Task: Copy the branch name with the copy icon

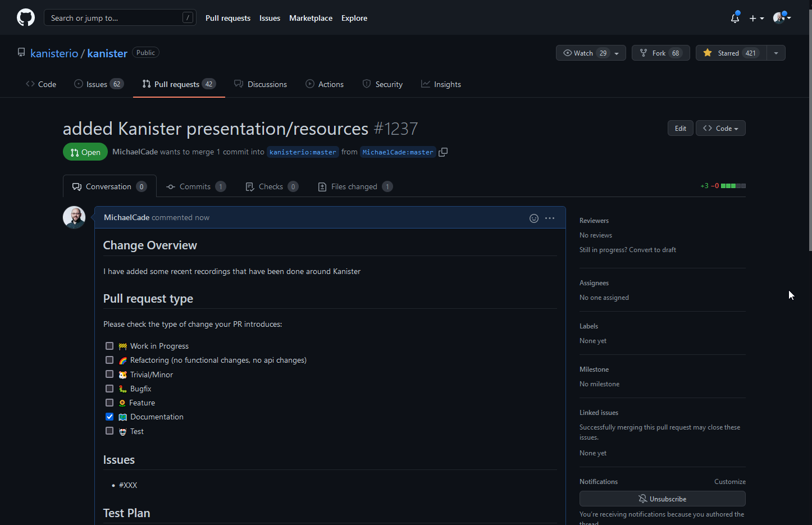Action: click(x=443, y=152)
